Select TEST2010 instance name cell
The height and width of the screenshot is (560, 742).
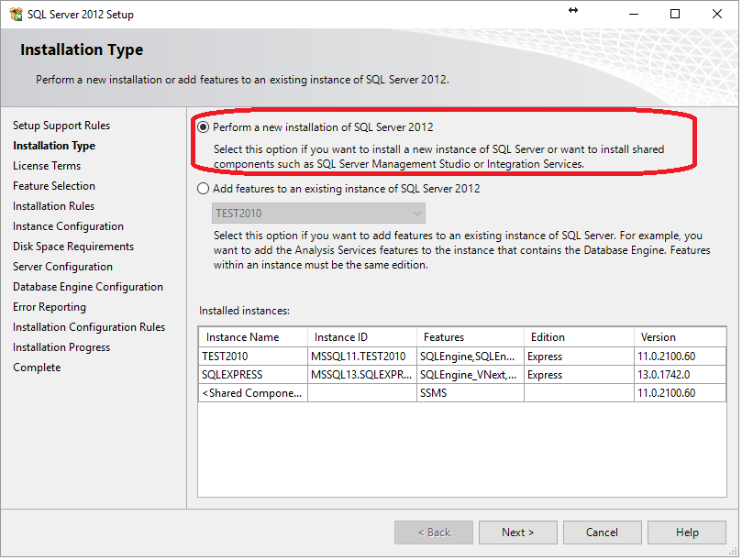click(253, 357)
